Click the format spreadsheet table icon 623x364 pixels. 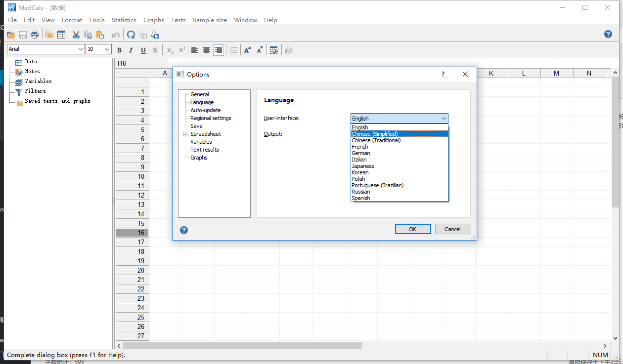tap(274, 50)
